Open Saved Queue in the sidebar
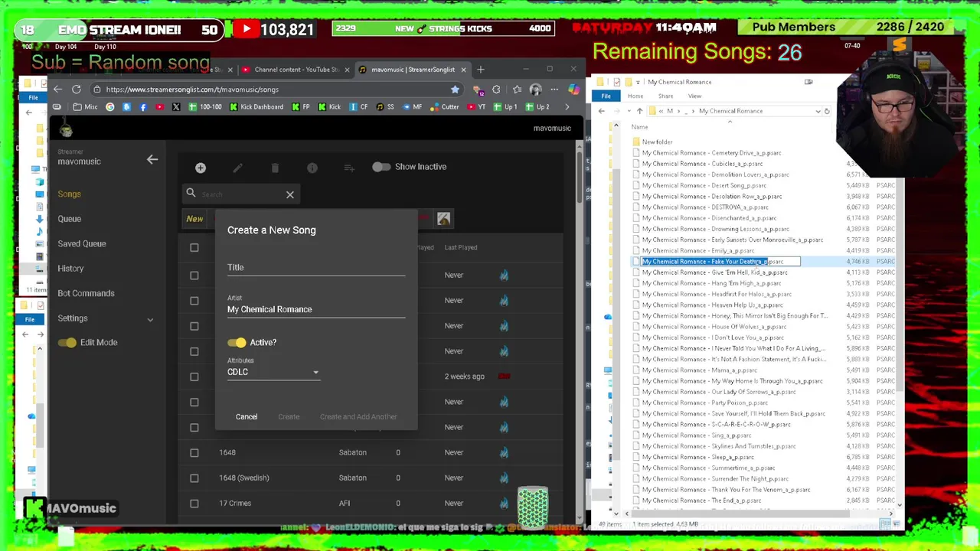 tap(82, 244)
